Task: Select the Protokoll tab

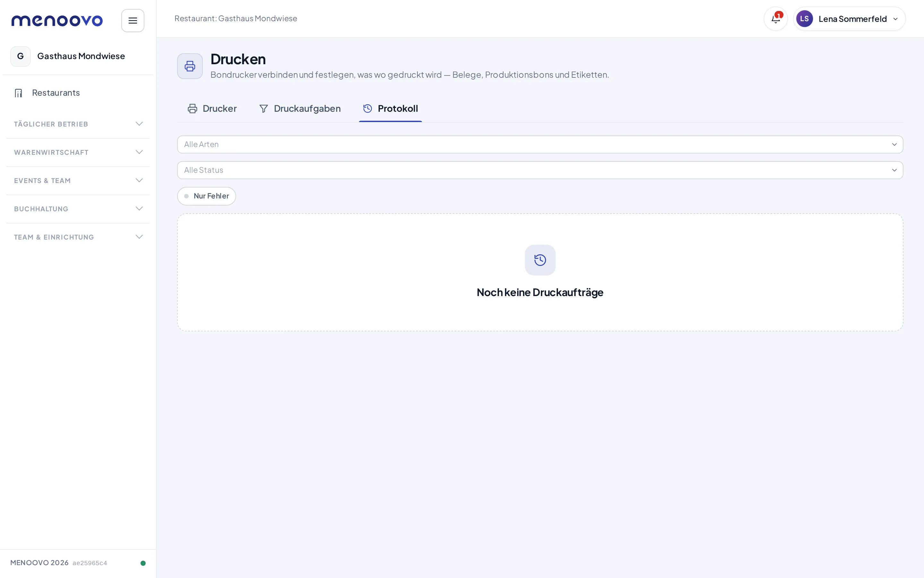Action: pyautogui.click(x=390, y=109)
